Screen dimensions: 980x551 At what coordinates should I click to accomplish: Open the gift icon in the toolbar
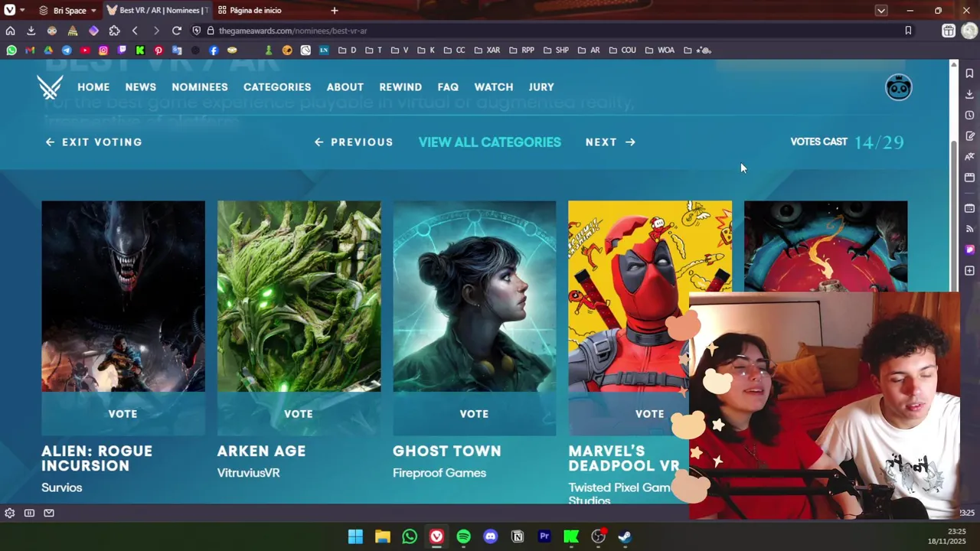(949, 31)
